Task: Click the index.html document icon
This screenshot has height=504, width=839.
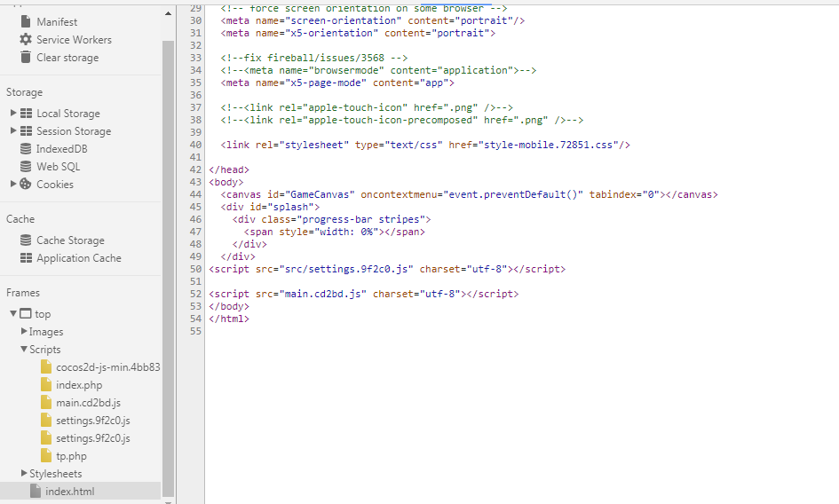Action: (x=36, y=491)
